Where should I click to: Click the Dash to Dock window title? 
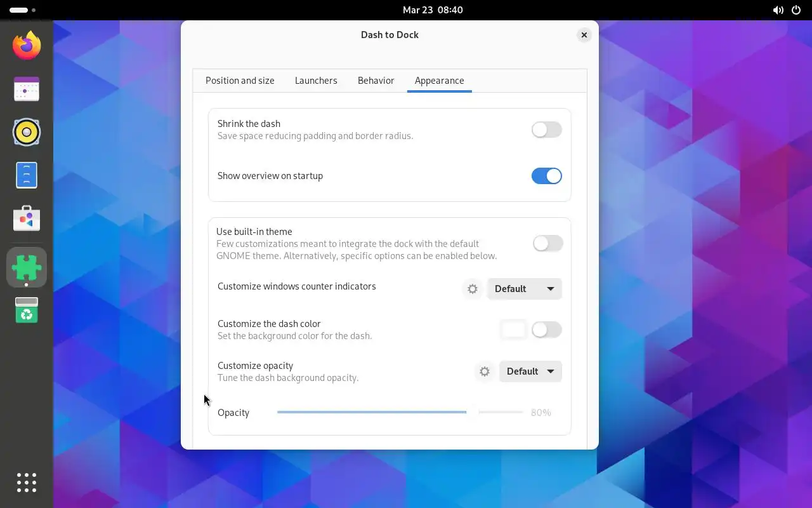point(390,35)
